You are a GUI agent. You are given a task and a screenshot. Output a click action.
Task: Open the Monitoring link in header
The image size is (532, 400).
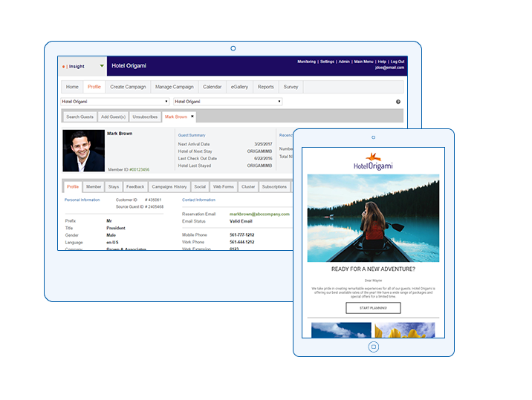tap(306, 62)
